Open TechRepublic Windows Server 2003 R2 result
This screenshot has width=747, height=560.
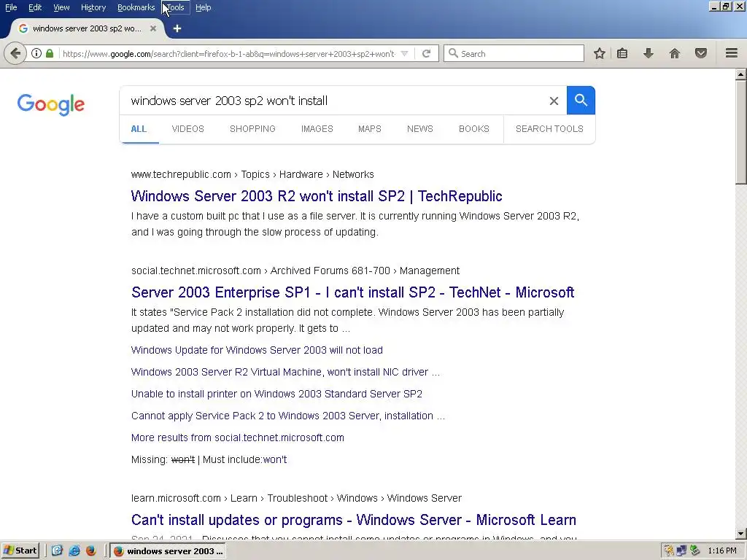pos(317,196)
